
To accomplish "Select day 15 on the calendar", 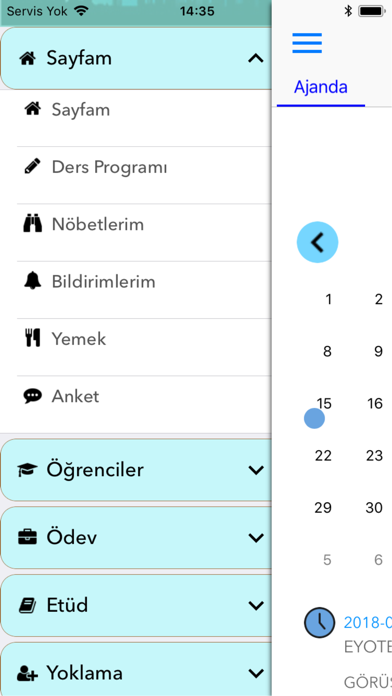I will click(x=324, y=403).
